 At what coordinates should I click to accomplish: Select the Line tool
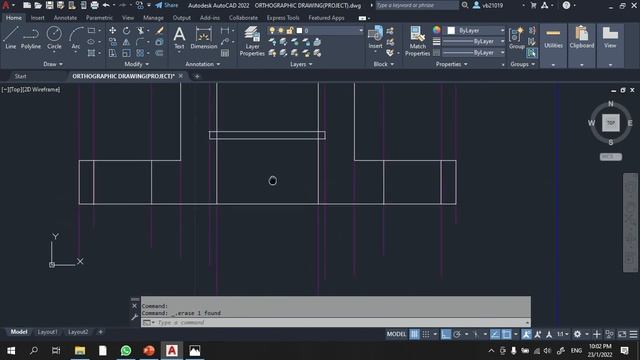pyautogui.click(x=11, y=38)
